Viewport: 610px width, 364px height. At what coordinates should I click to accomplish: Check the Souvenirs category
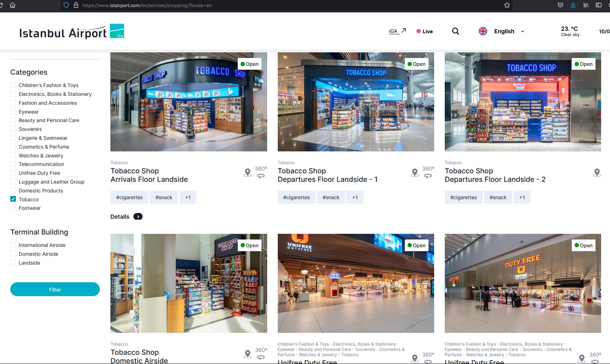[x=13, y=129]
